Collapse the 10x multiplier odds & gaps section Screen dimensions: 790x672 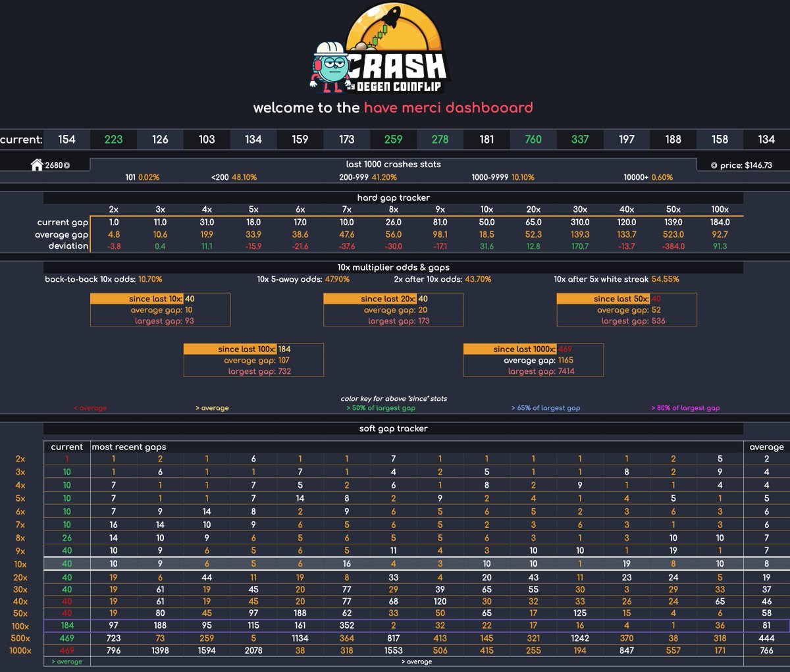[394, 267]
